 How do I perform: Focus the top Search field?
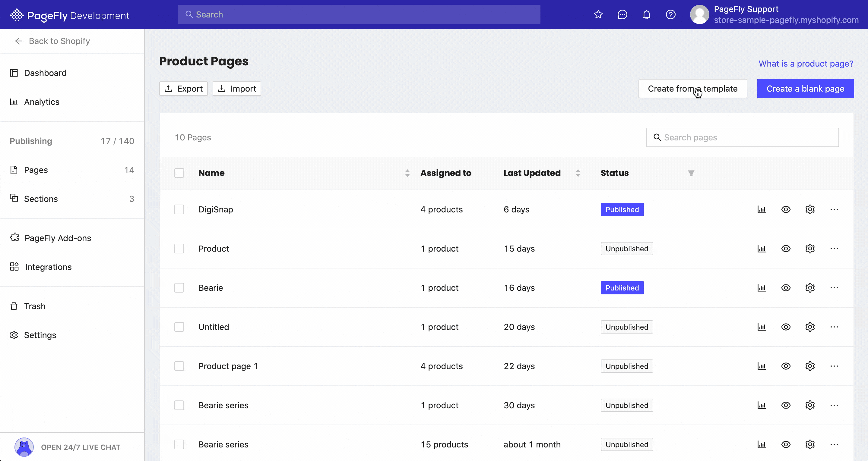pos(359,14)
